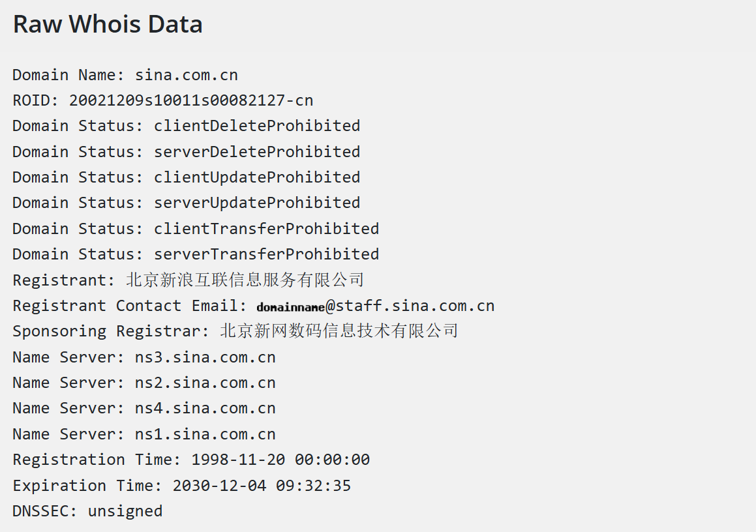Click the sina.com.cn Domain Name value
Screen dimensions: 756x532
pos(186,75)
